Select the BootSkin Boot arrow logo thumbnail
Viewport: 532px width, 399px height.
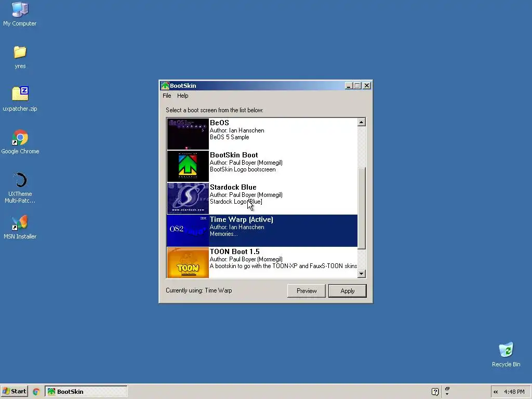188,166
